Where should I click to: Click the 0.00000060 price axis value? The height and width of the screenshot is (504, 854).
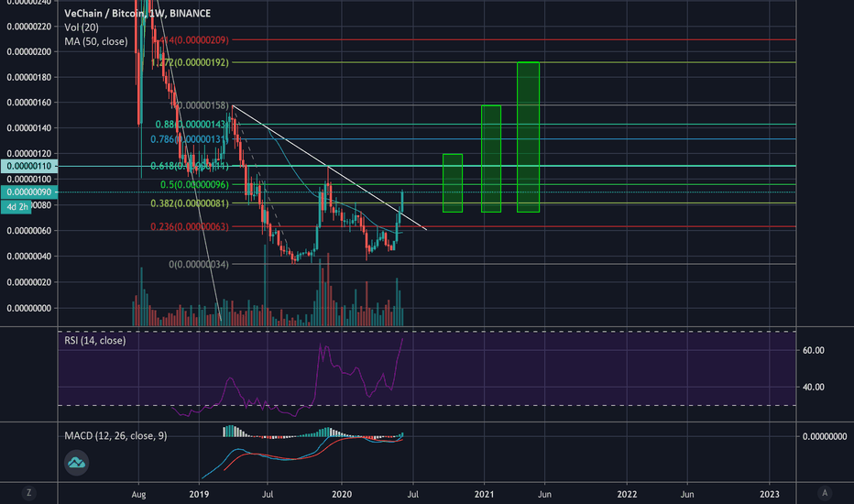coord(29,231)
